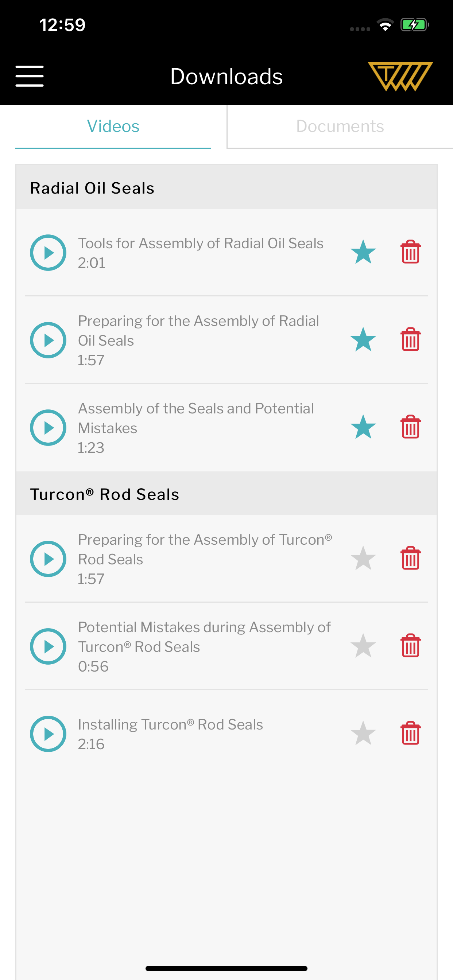Delete Assembly of the Seals and Potential Mistakes
Screen dimensions: 453x980
[410, 427]
